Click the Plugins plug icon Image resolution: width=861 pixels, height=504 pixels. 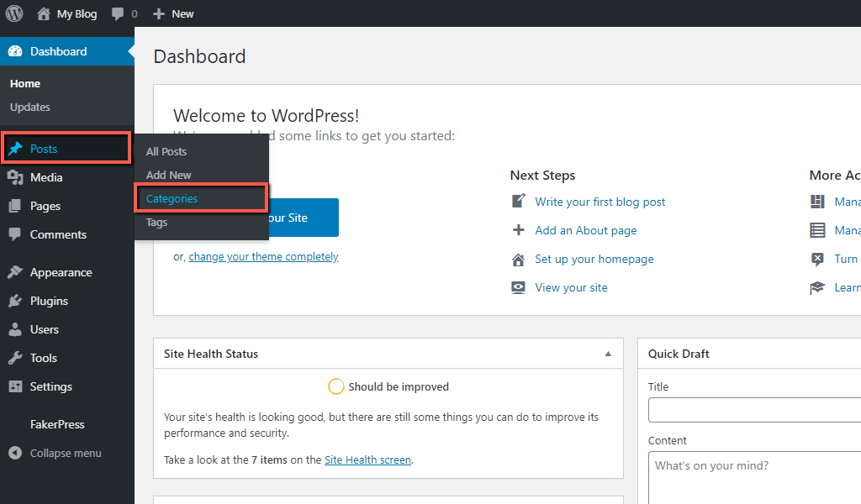coord(15,301)
